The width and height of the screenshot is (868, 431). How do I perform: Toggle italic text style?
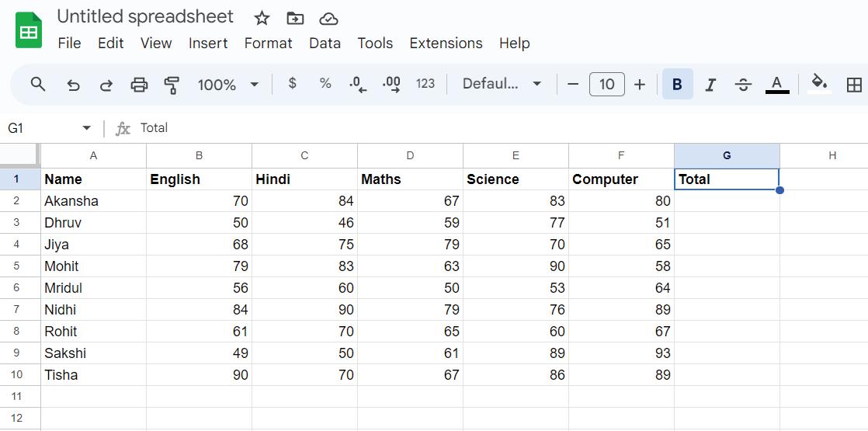pos(710,85)
